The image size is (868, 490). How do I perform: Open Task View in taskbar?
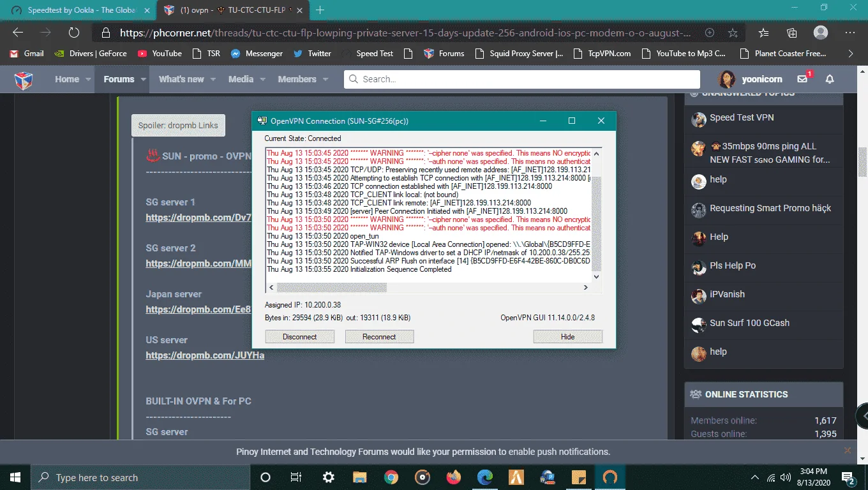click(296, 477)
